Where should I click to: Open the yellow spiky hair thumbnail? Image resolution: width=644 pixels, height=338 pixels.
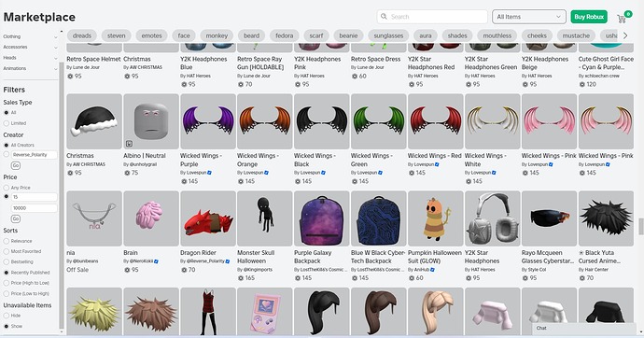pyautogui.click(x=94, y=312)
